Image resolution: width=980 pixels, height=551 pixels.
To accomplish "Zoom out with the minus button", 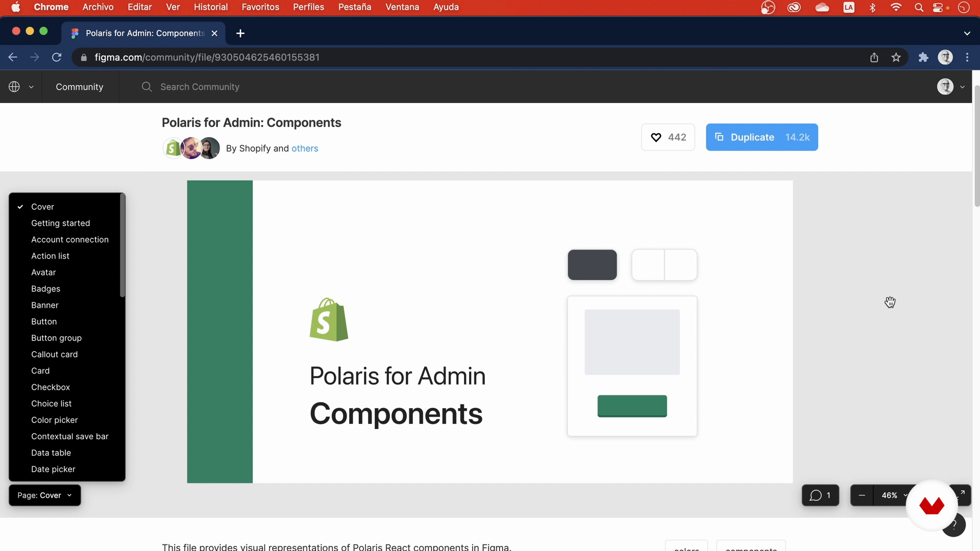I will (x=862, y=495).
